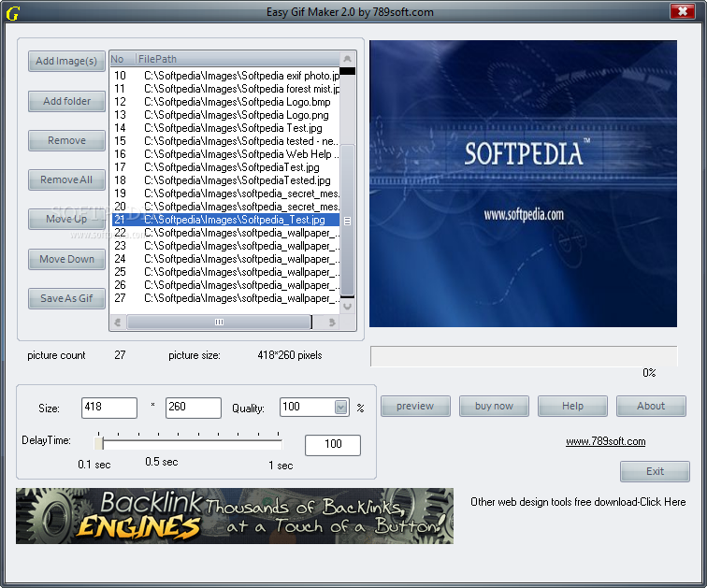Click the height size field showing 260
The height and width of the screenshot is (588, 707).
point(193,408)
